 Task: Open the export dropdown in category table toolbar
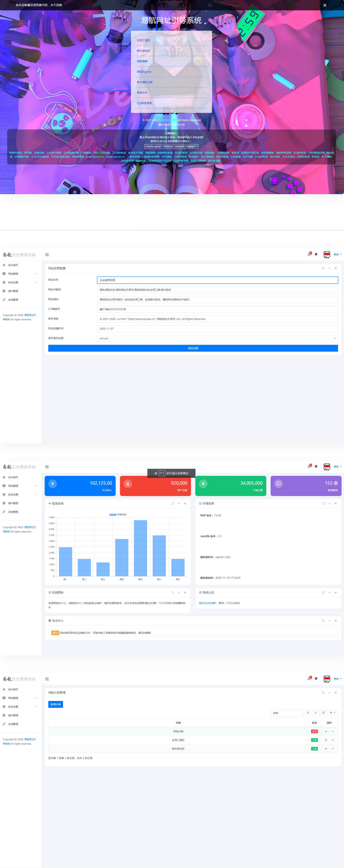[x=332, y=713]
